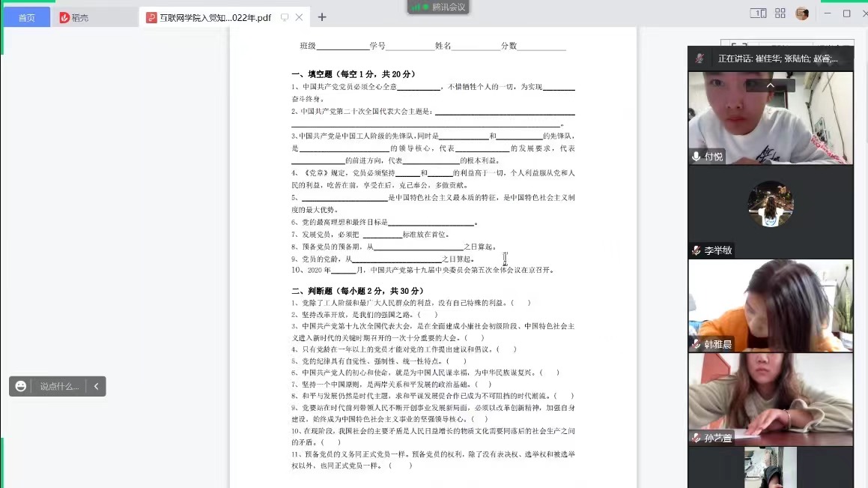Click the 孙艺萱 name label
This screenshot has width=868, height=488.
718,438
